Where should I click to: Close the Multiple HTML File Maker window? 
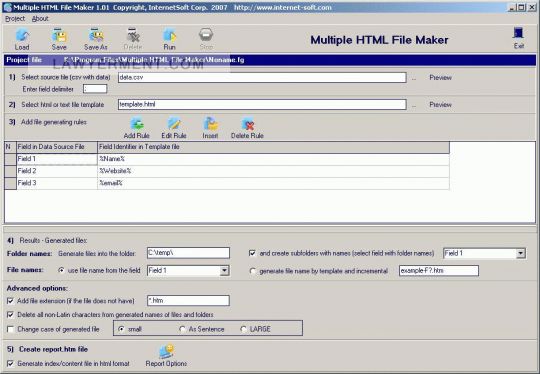click(531, 7)
